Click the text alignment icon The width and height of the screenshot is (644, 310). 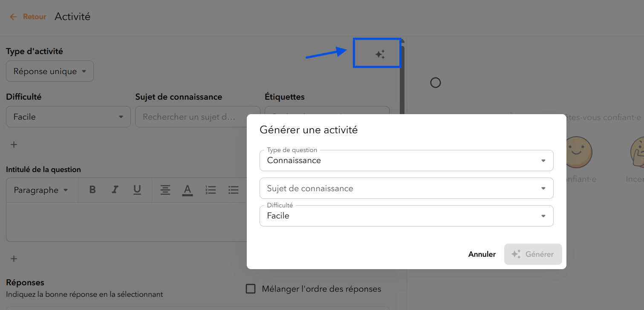(165, 190)
